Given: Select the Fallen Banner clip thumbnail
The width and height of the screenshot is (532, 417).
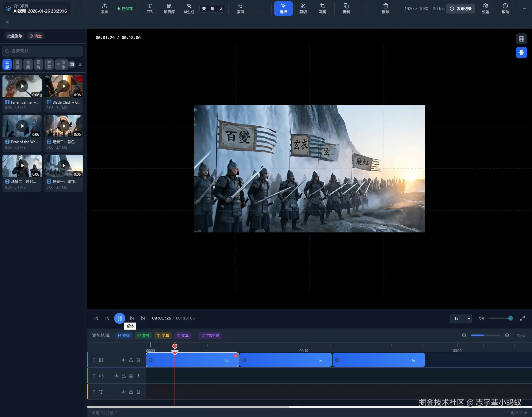Looking at the screenshot, I should [x=22, y=86].
